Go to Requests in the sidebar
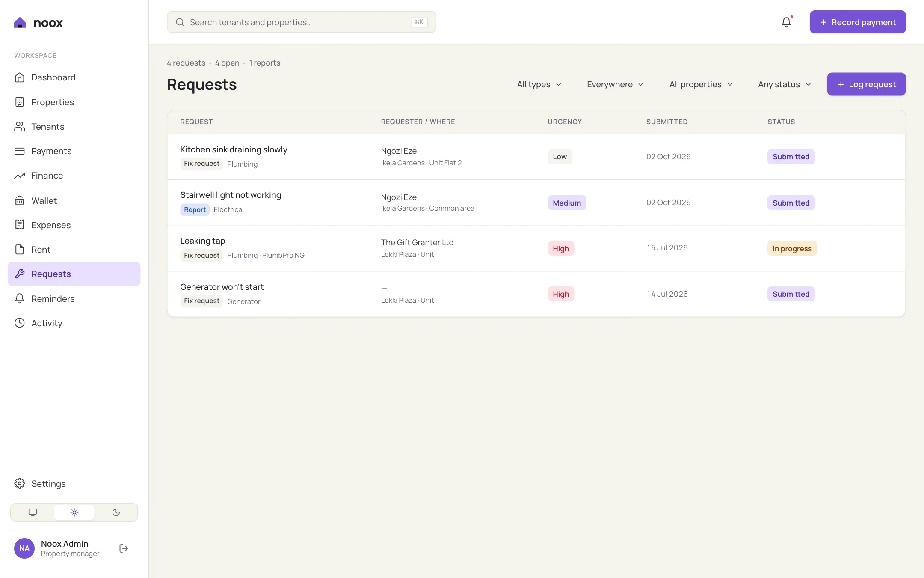The width and height of the screenshot is (924, 578). (x=74, y=274)
